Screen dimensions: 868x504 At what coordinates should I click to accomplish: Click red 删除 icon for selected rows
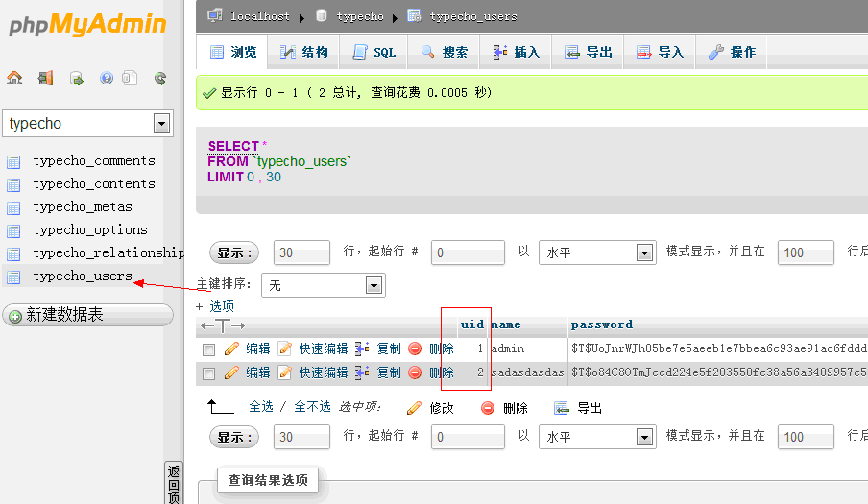pos(488,408)
